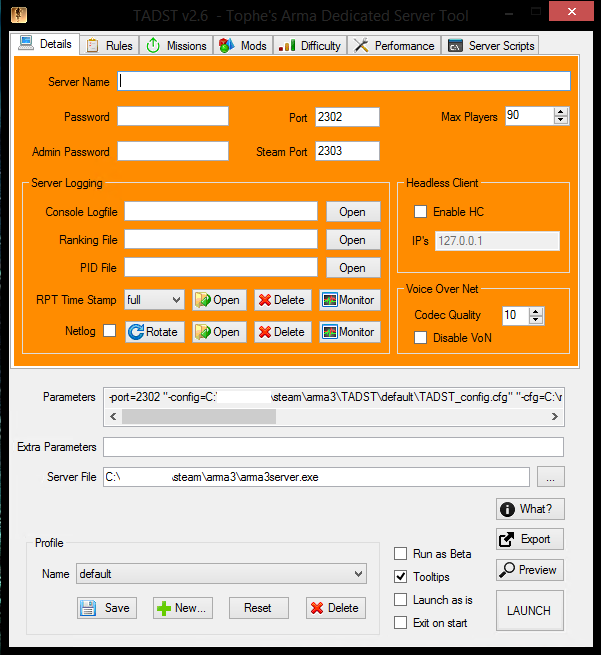Check the Disable VoN checkbox

point(420,338)
